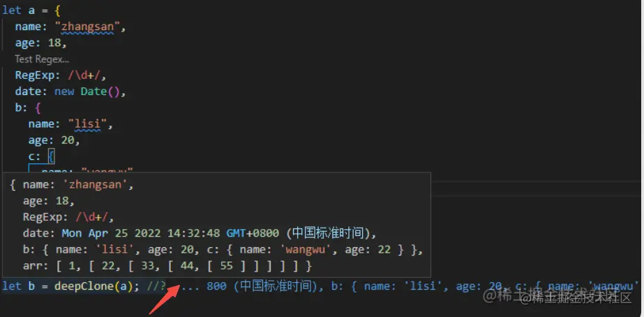Image resolution: width=644 pixels, height=317 pixels.
Task: Click the inline result text "800 (中国标准时间)"
Action: [x=262, y=286]
